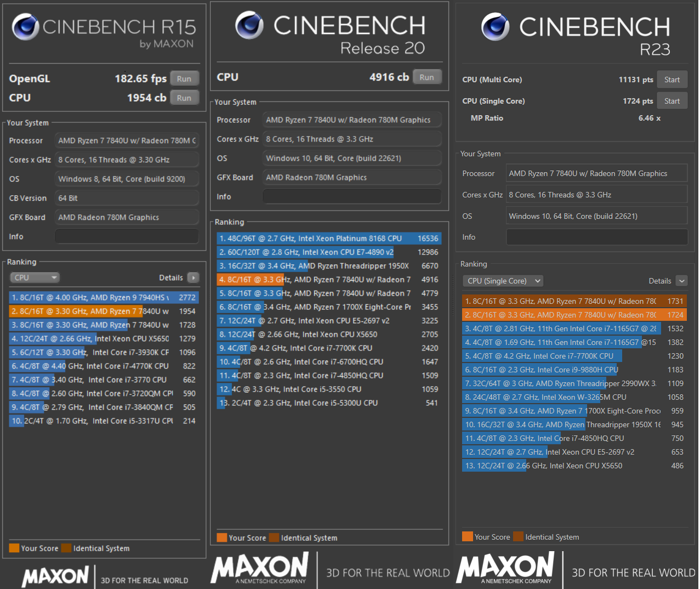This screenshot has height=589, width=700.
Task: Click the CB Version field showing 64 Bit
Action: click(x=127, y=198)
